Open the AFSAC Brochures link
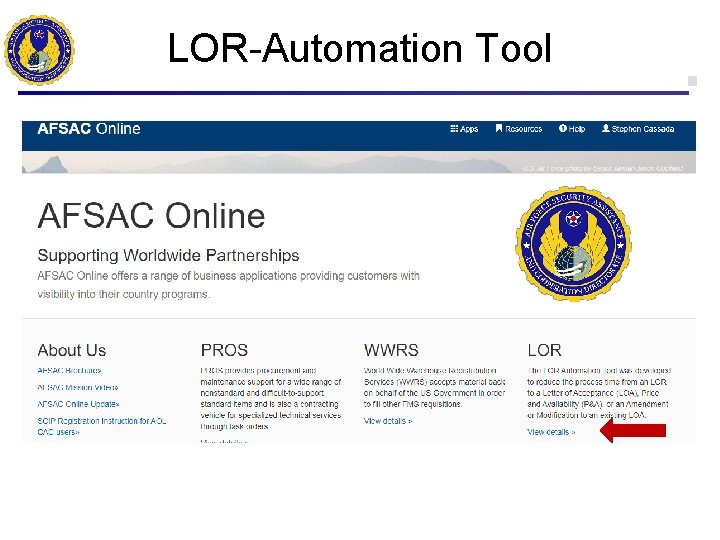 tap(69, 371)
